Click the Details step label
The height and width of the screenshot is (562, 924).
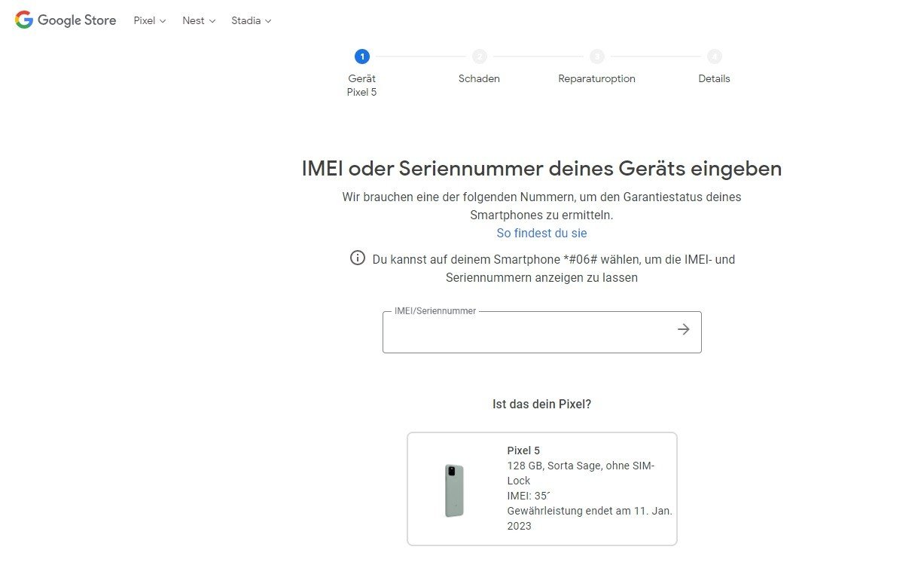point(714,78)
